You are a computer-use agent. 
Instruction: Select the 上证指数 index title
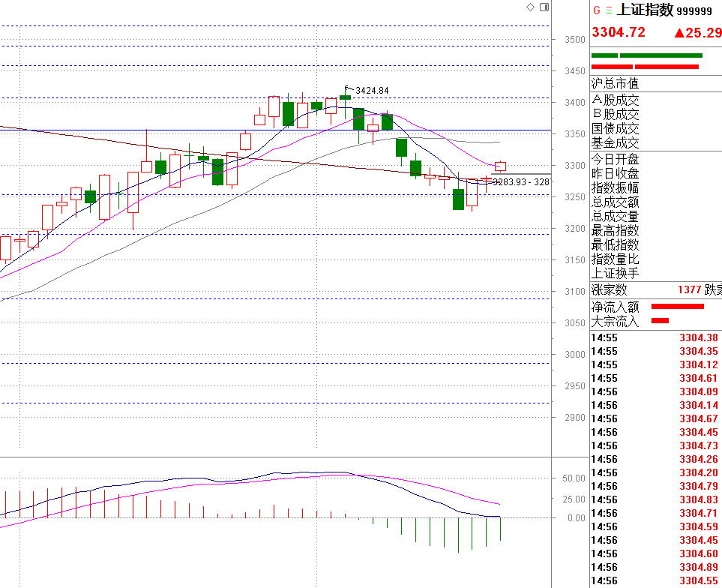645,10
